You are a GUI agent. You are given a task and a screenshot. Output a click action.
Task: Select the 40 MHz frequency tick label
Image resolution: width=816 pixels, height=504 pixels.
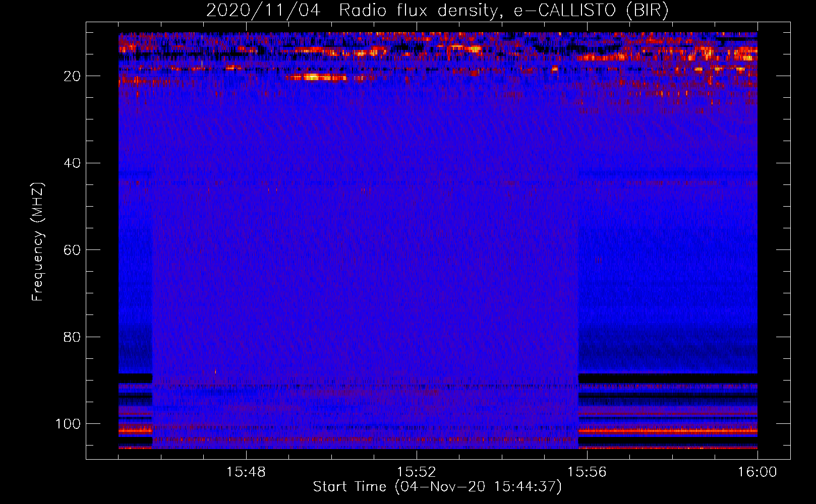[73, 163]
